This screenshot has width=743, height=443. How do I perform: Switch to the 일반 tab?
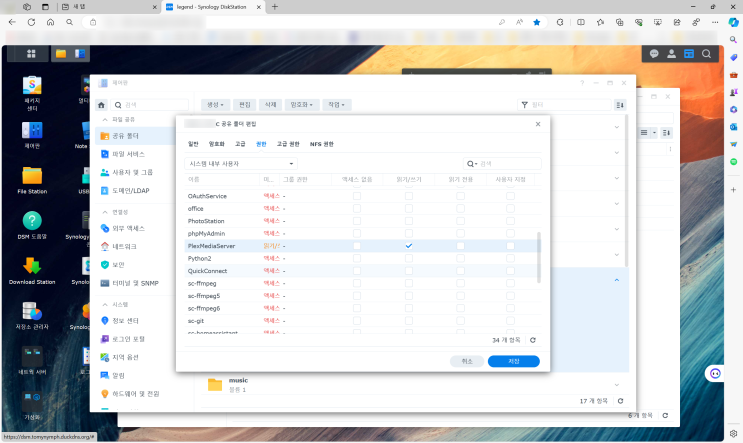point(193,144)
